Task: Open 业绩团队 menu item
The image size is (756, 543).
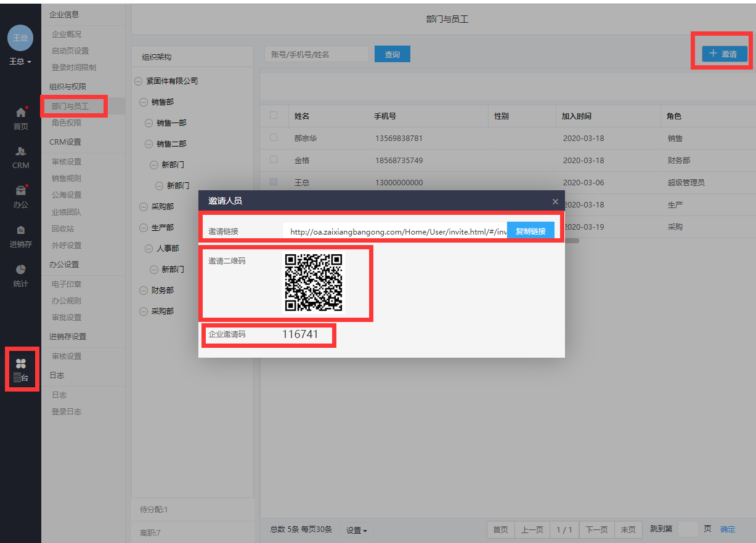Action: (x=67, y=212)
